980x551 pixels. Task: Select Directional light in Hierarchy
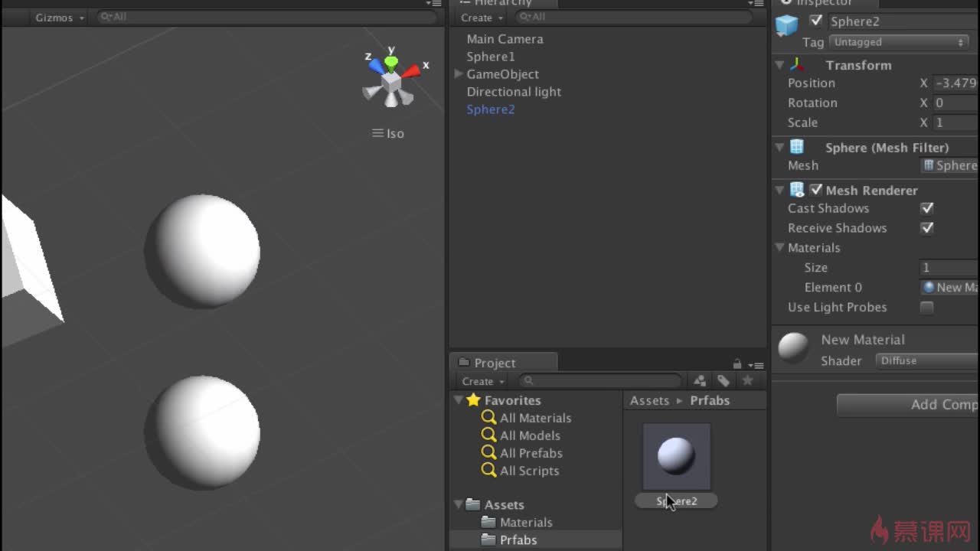(x=514, y=92)
